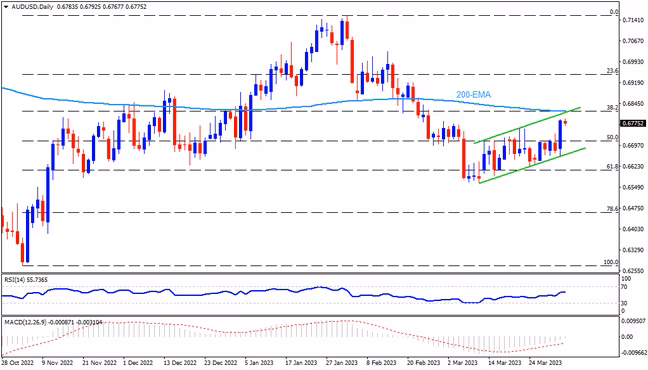
Task: Click the MACD -0.009662 axis value
Action: tap(633, 353)
